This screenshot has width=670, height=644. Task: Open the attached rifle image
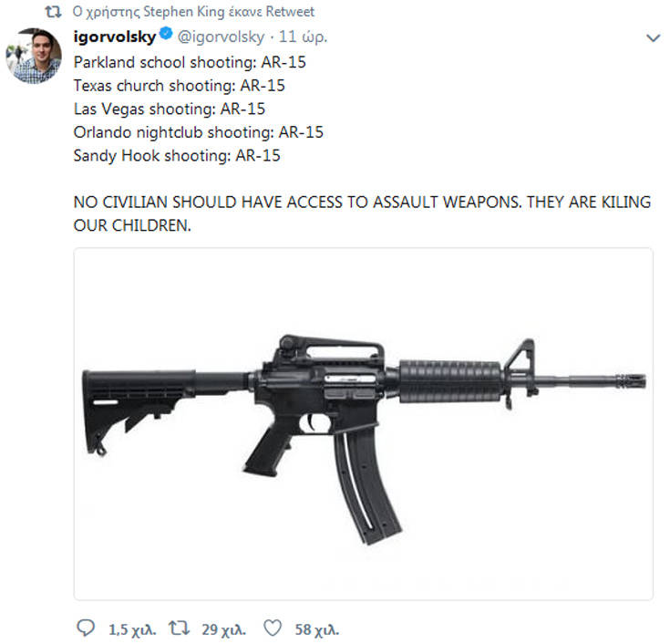point(363,423)
